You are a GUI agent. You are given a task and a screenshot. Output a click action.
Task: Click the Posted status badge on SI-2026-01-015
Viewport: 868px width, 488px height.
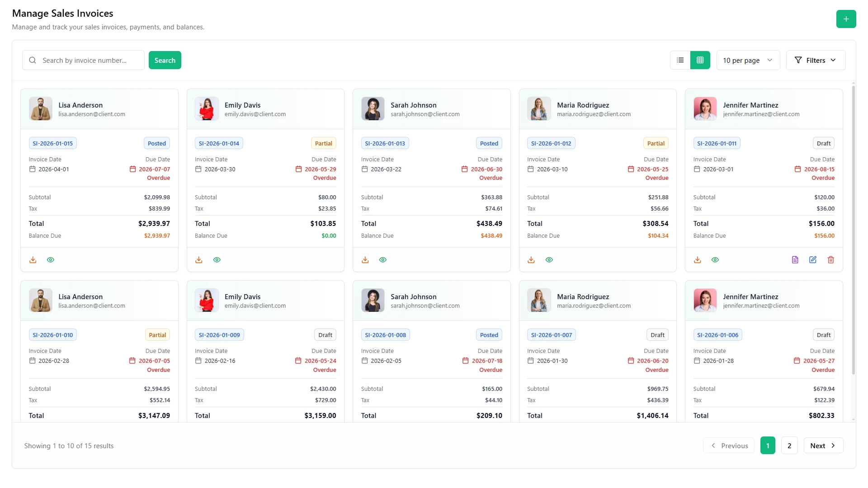click(157, 143)
